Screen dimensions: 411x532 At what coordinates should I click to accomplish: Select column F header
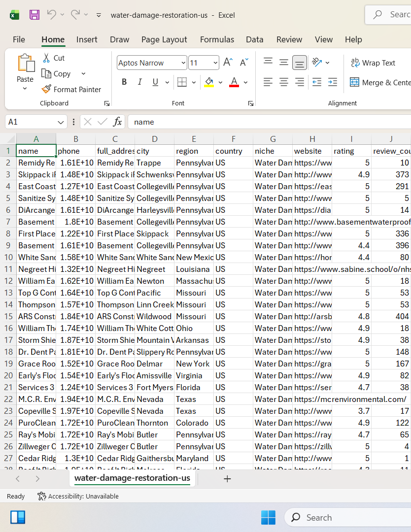[233, 139]
